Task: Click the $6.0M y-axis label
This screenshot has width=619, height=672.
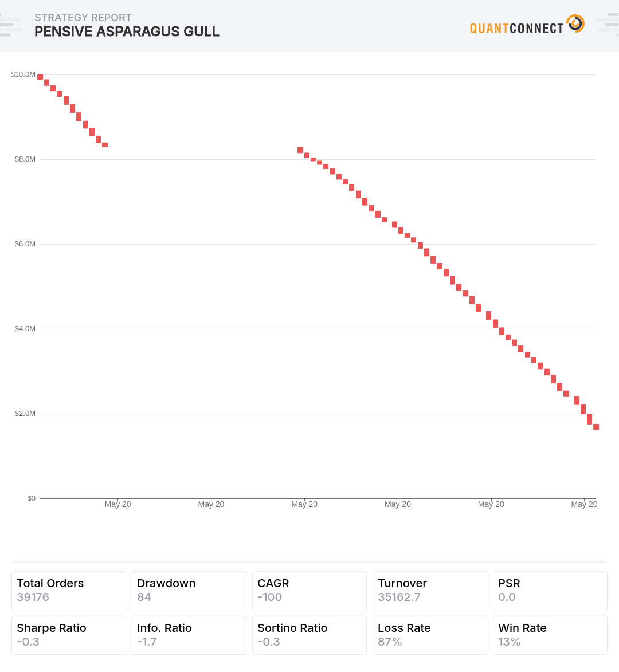Action: point(25,244)
